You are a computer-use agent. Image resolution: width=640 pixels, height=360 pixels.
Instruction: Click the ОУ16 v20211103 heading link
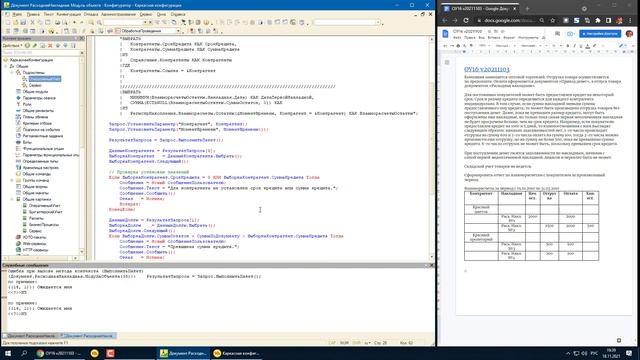pos(487,69)
